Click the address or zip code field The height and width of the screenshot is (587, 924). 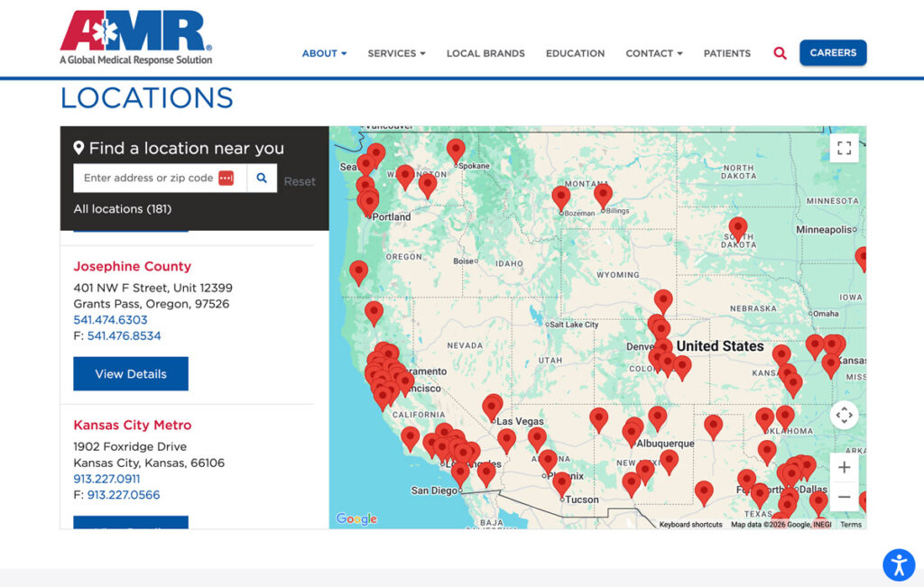pyautogui.click(x=160, y=178)
